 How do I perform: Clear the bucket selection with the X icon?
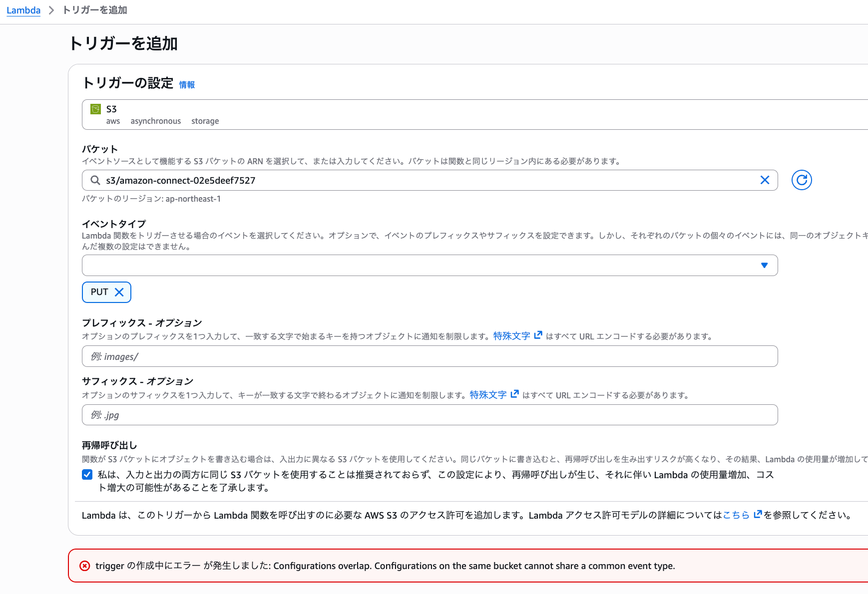click(765, 180)
